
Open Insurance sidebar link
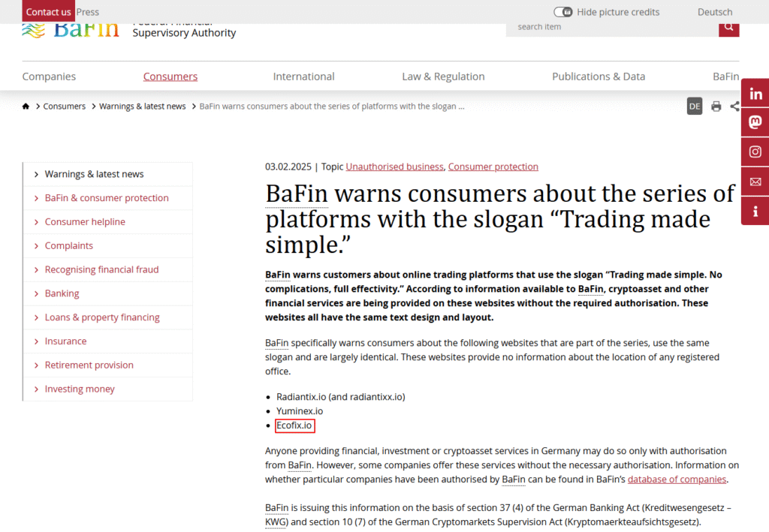point(66,341)
